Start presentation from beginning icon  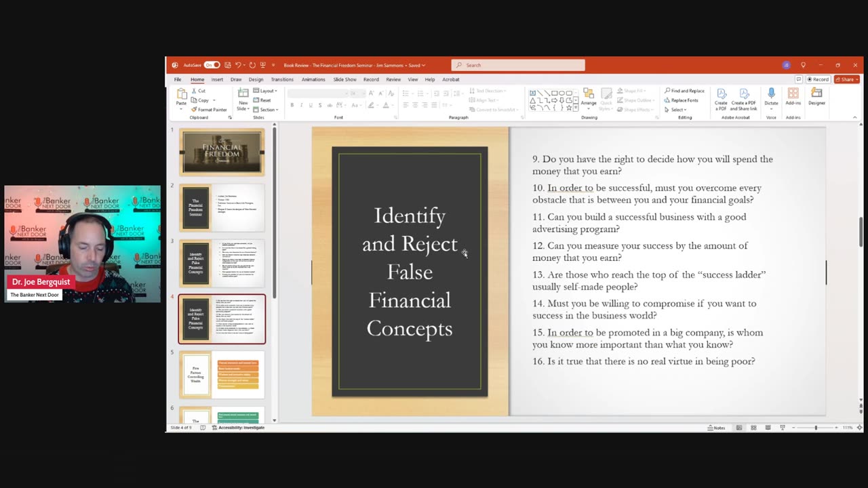(x=262, y=65)
